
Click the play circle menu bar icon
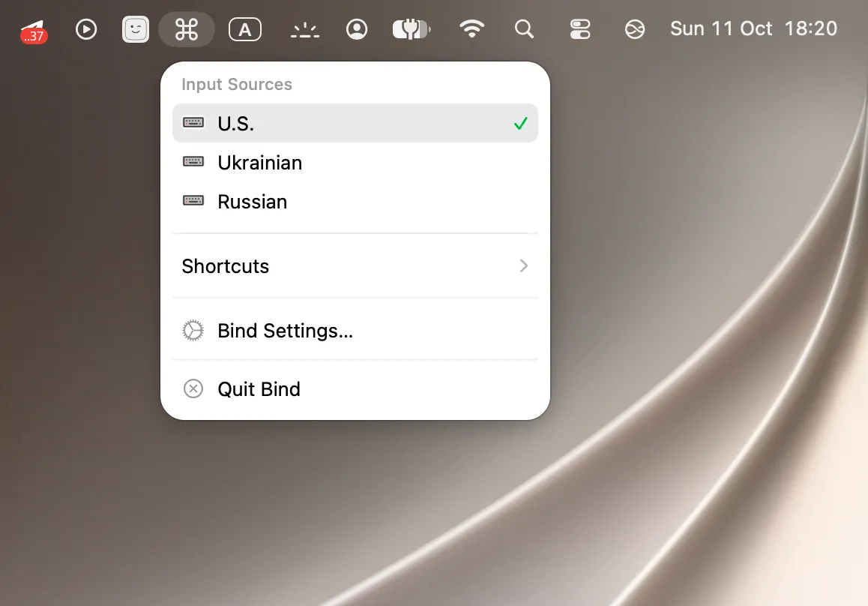85,29
